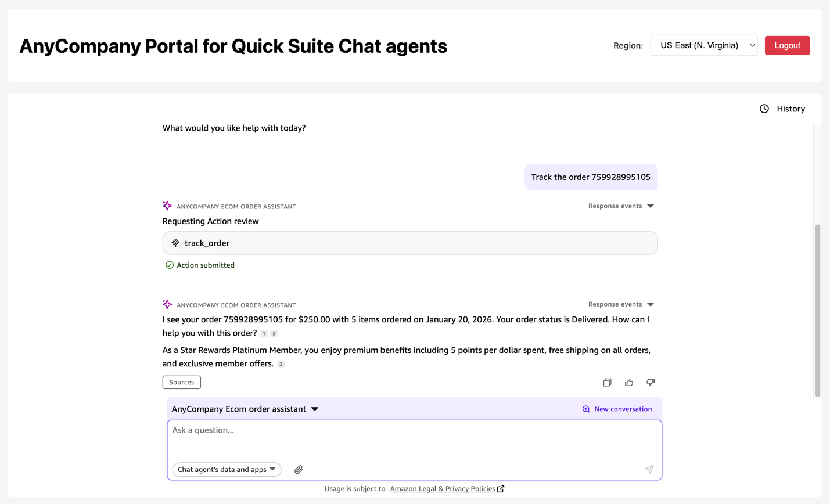Click the Logout button

point(787,45)
